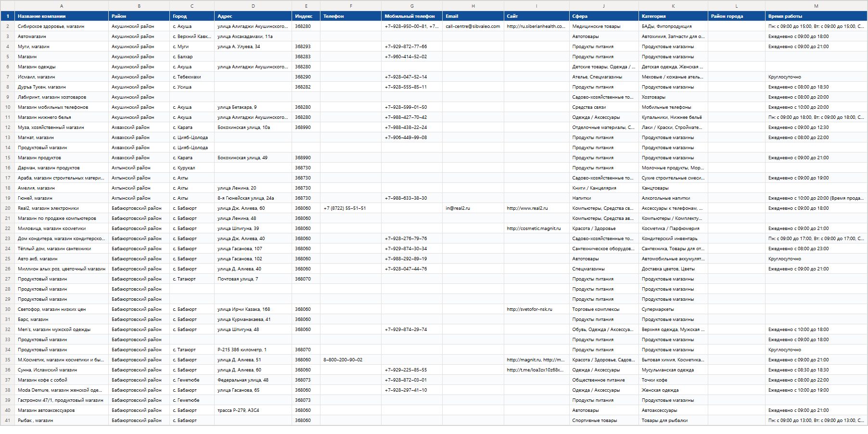Click the 'Телефон' header cell
The height and width of the screenshot is (434, 868).
click(x=351, y=16)
